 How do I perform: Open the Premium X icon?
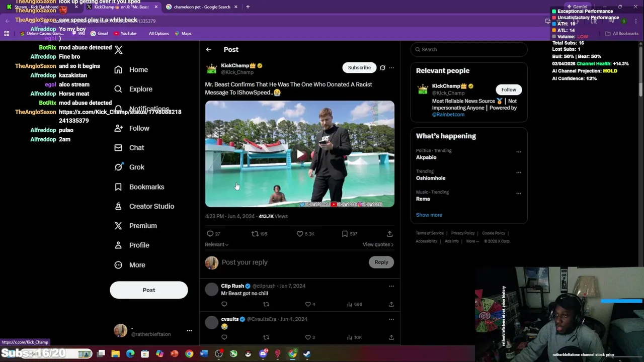(118, 226)
